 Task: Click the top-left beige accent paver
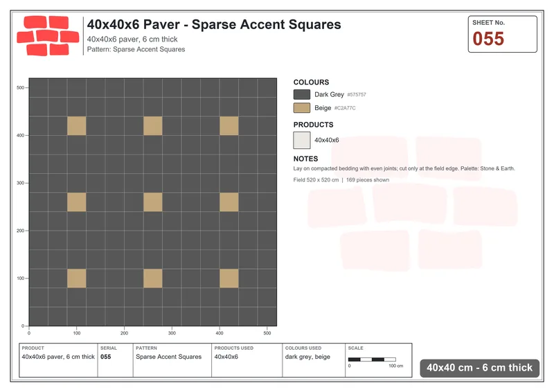(77, 126)
